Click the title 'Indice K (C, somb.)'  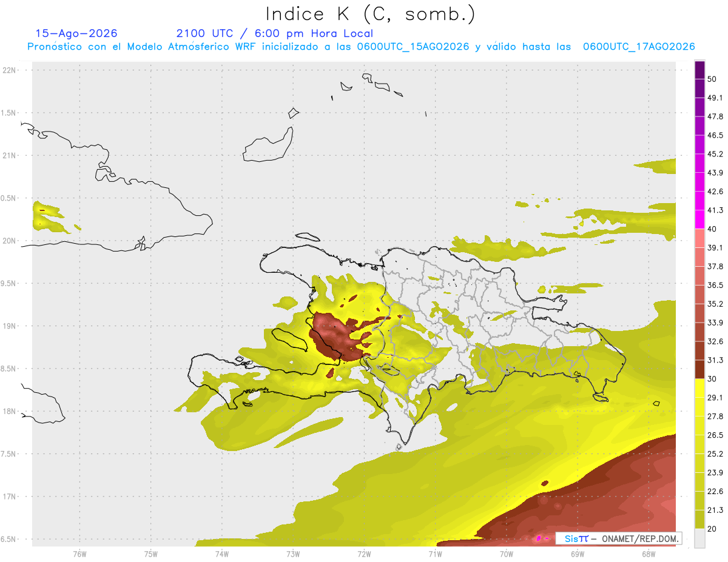coord(371,14)
